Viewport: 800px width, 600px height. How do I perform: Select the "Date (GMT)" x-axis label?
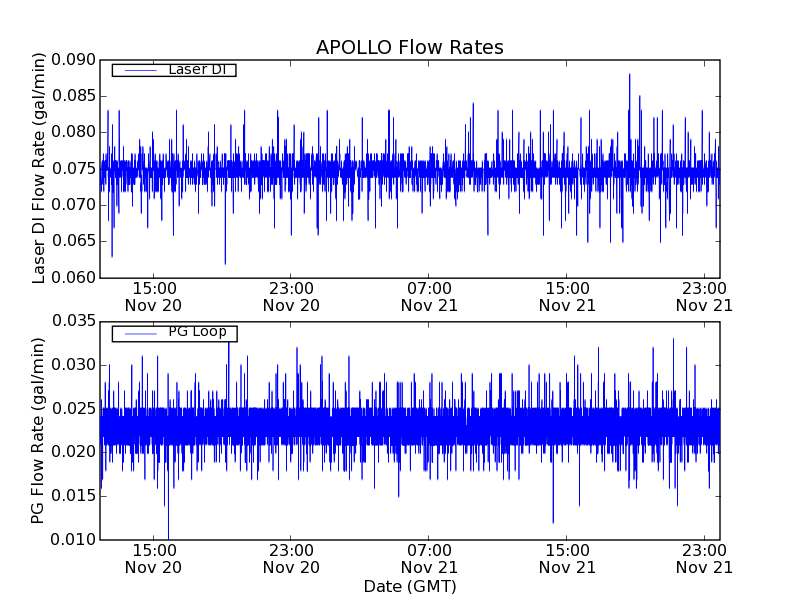click(x=409, y=586)
